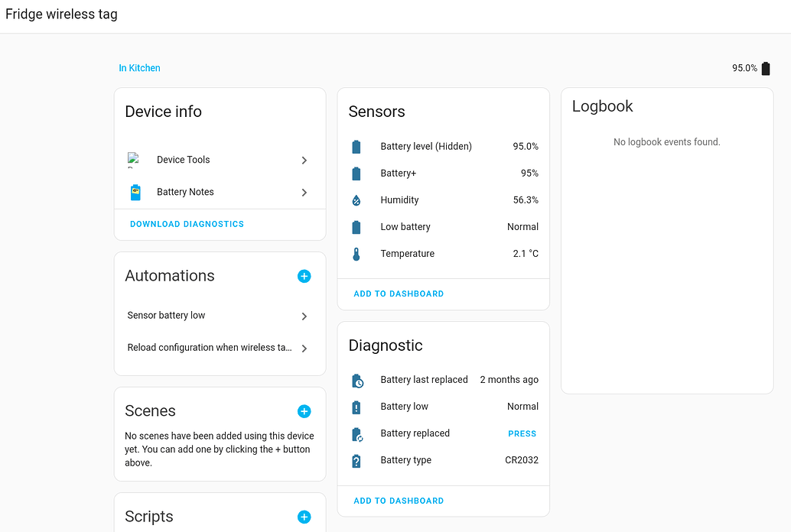
Task: Click the battery icon beside 95.0% at top
Action: (765, 69)
